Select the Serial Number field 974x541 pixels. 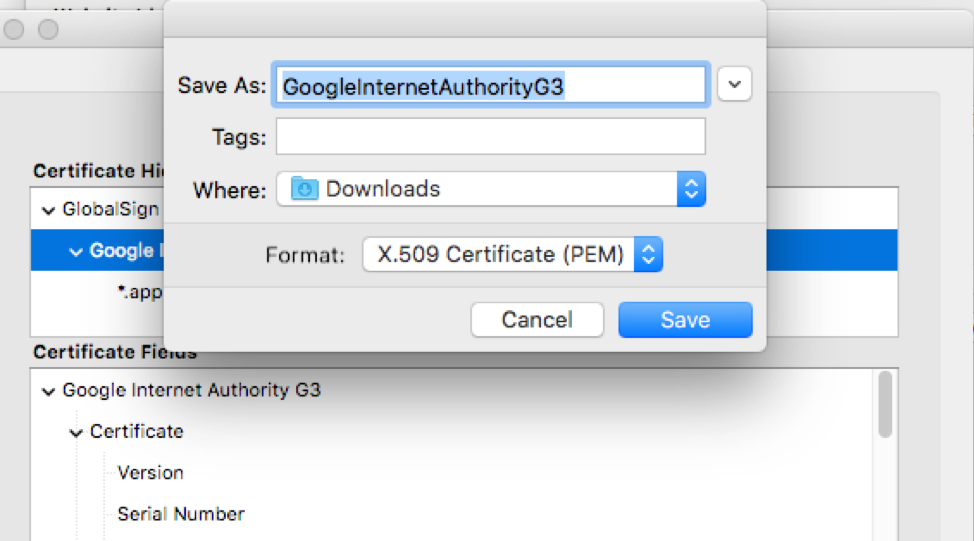(x=181, y=514)
